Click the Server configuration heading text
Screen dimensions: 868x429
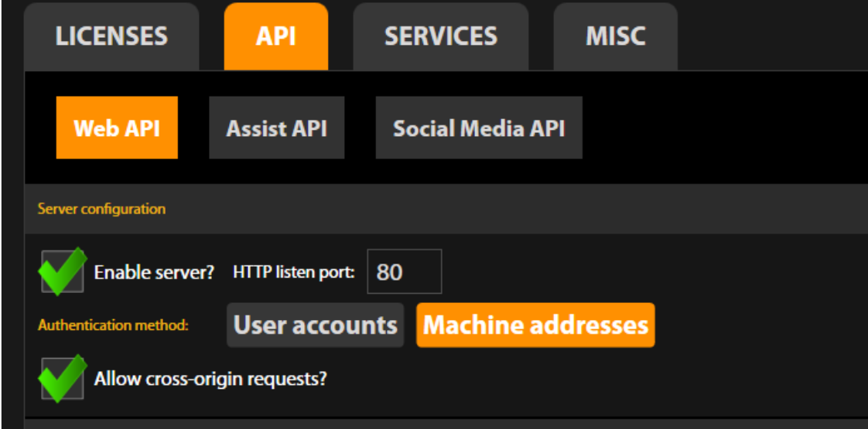click(x=101, y=209)
